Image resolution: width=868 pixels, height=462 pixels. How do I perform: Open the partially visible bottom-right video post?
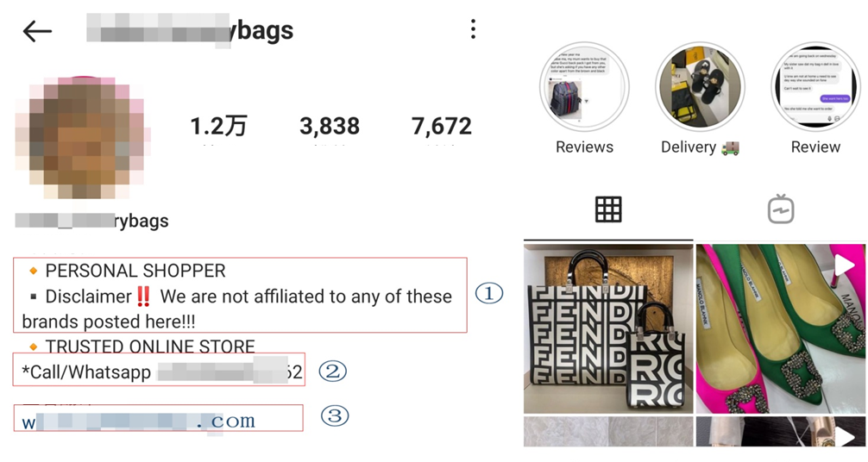tap(780, 432)
